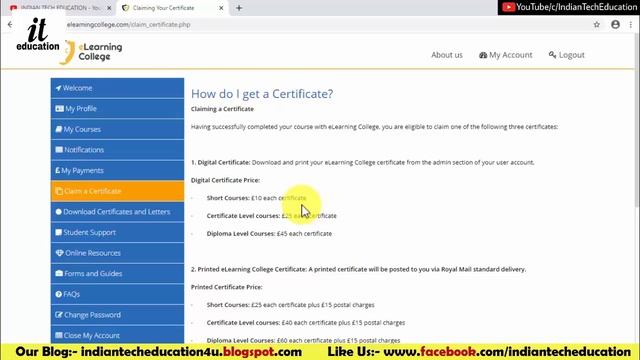Close the Claiming Your Certificate tab
Image resolution: width=640 pixels, height=360 pixels.
tap(221, 8)
